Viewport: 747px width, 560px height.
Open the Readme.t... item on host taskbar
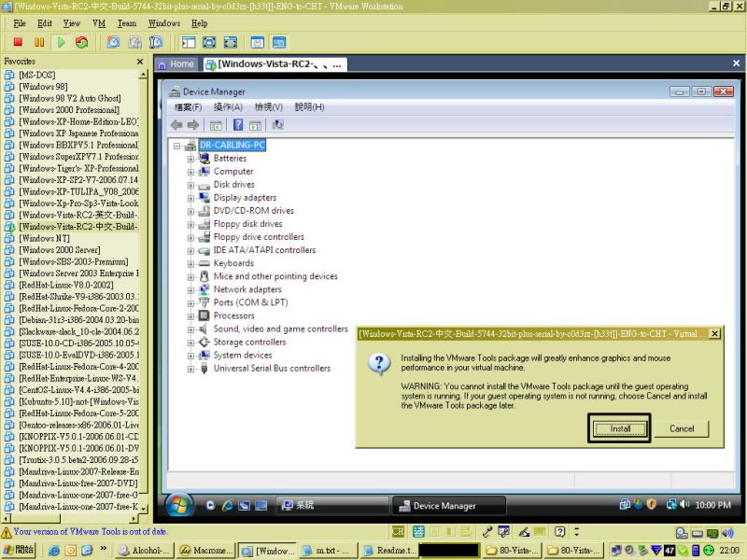point(389,551)
